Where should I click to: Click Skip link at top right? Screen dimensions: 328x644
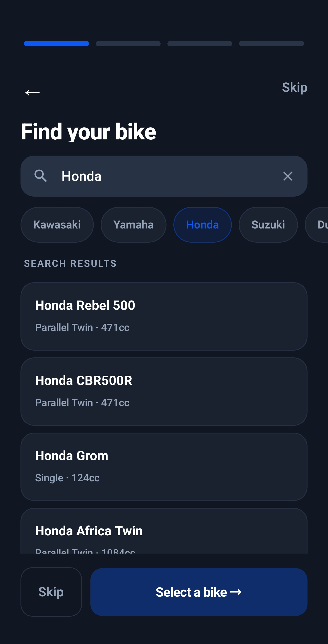[294, 87]
